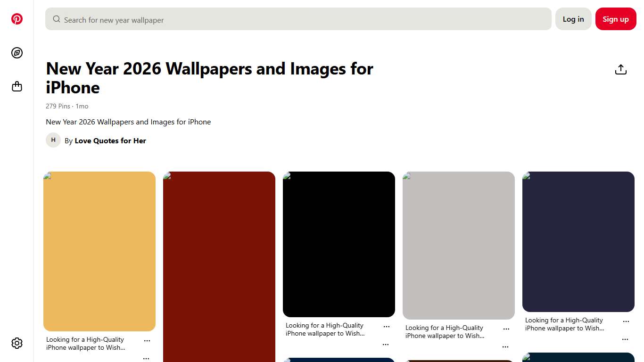644x362 pixels.
Task: Open more options under black pin
Action: point(387,327)
